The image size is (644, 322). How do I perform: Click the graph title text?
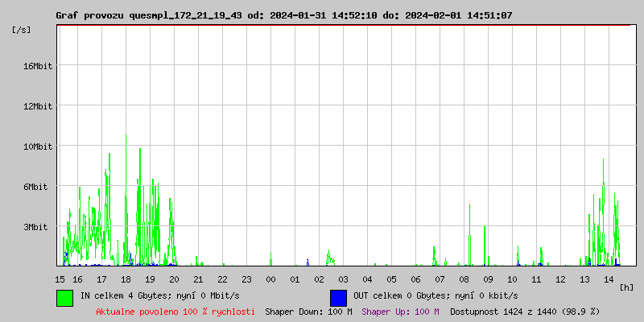[283, 15]
